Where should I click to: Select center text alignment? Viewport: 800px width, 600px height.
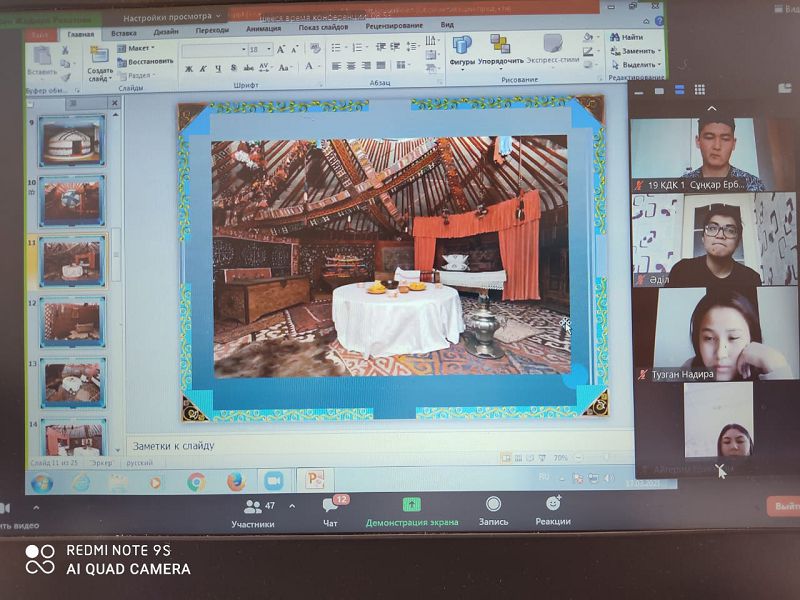(x=351, y=66)
